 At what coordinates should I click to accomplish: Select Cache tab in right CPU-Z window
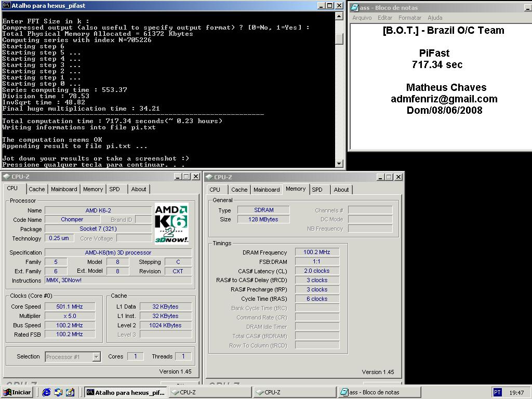pos(240,190)
